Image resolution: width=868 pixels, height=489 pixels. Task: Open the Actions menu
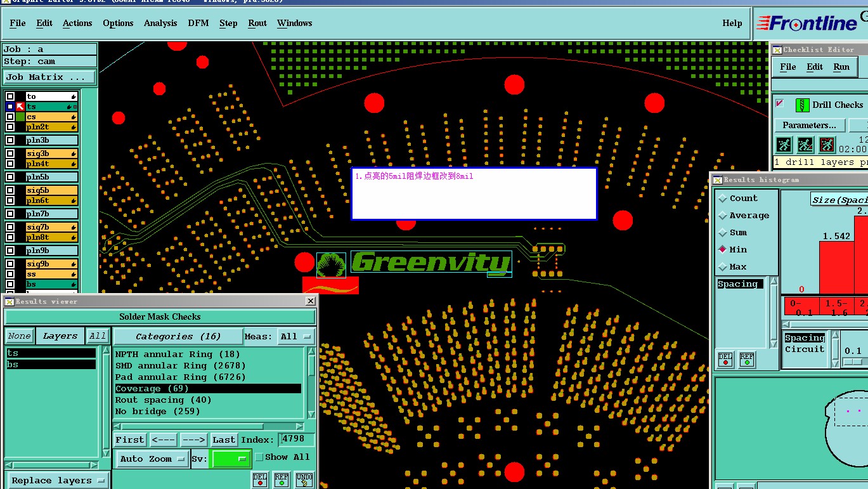pos(77,23)
